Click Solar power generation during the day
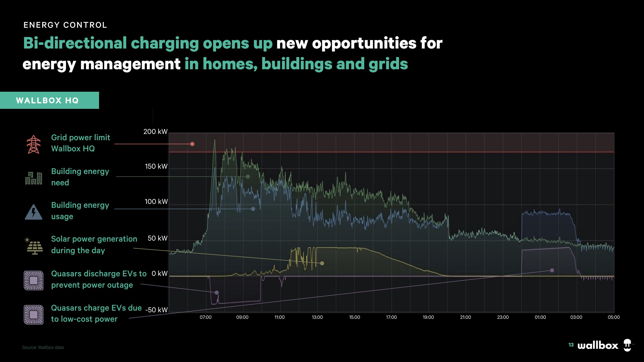The width and height of the screenshot is (644, 362). tap(94, 244)
